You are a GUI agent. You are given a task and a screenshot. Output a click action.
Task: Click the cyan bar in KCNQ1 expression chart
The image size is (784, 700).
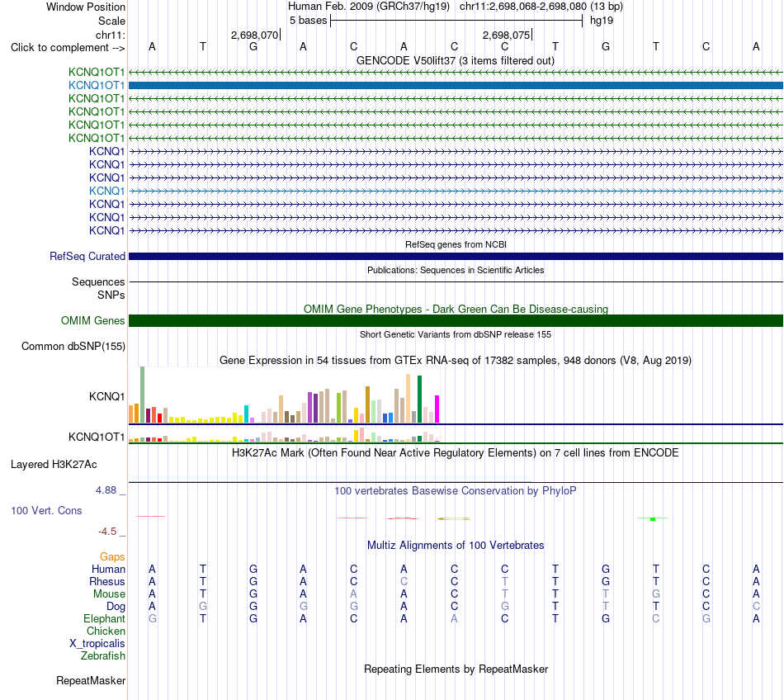pyautogui.click(x=246, y=414)
